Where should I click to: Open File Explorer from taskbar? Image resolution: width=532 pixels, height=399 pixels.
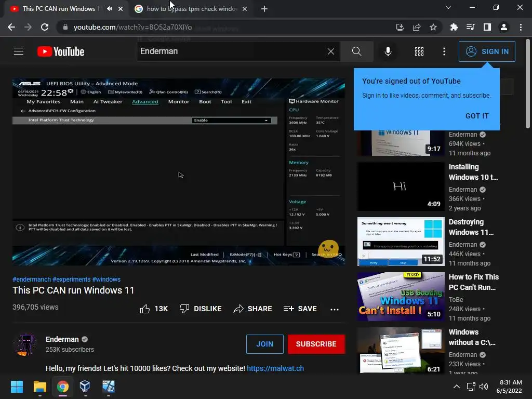point(39,387)
